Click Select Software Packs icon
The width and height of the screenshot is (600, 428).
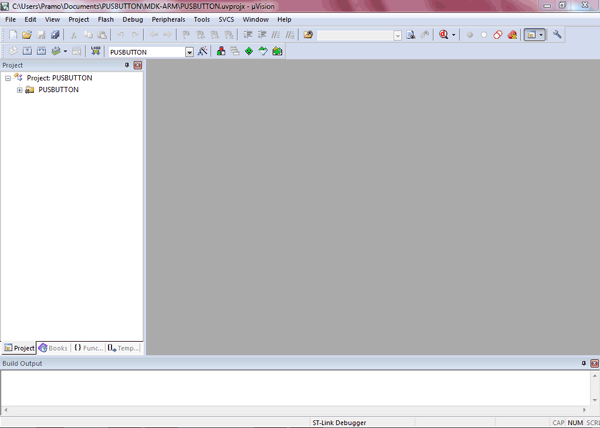click(263, 51)
